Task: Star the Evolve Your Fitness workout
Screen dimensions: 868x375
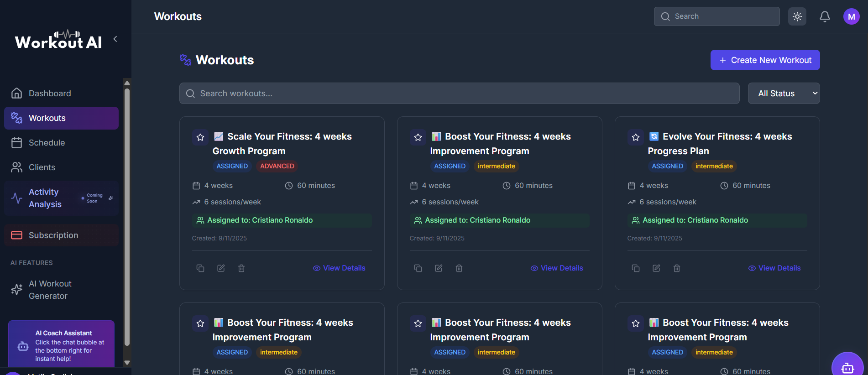Action: tap(636, 137)
